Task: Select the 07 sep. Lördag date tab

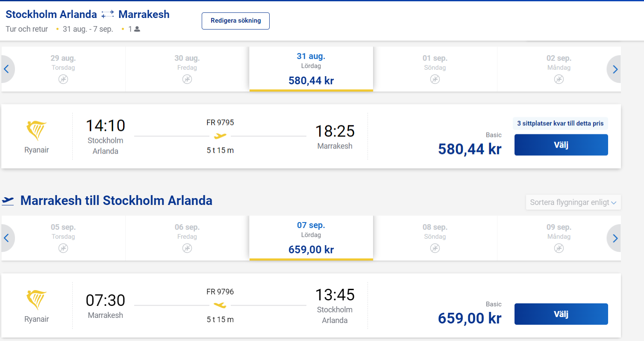Action: 311,238
